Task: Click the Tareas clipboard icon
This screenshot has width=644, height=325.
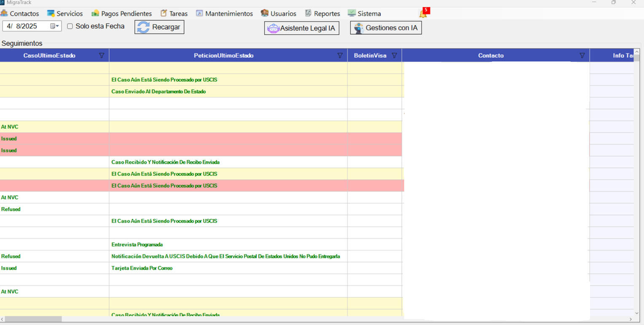Action: [x=164, y=13]
